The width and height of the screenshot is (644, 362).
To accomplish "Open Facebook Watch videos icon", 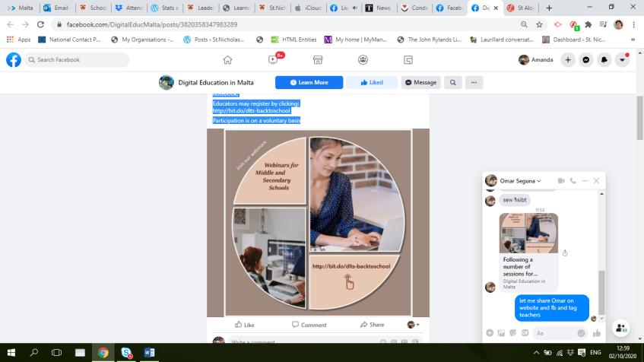I will pos(273,60).
